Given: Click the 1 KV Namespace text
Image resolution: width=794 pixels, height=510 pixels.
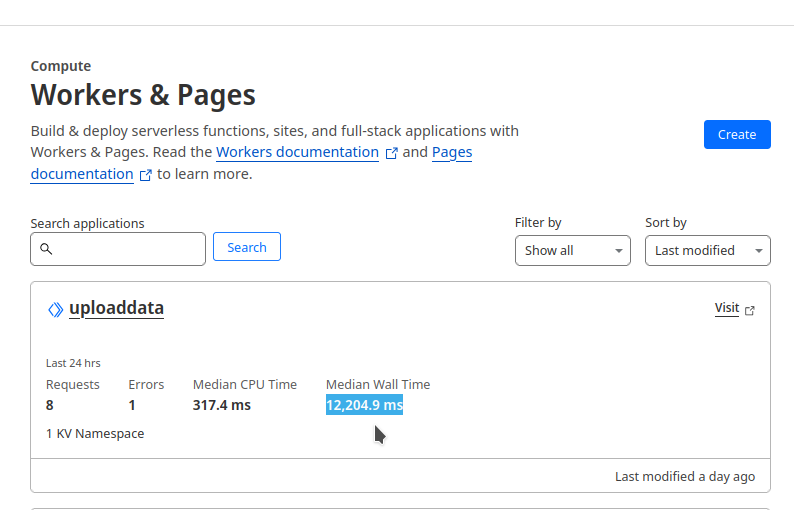Looking at the screenshot, I should pos(95,434).
